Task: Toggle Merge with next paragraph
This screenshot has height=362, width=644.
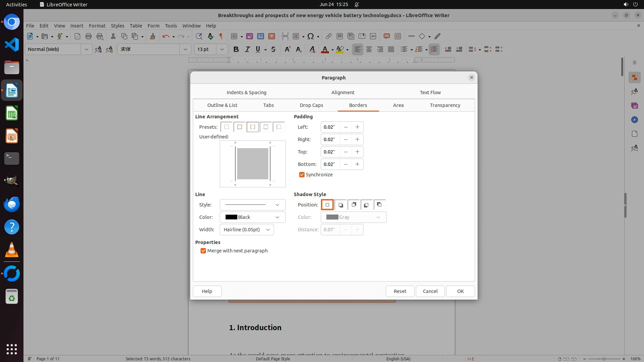Action: point(203,251)
